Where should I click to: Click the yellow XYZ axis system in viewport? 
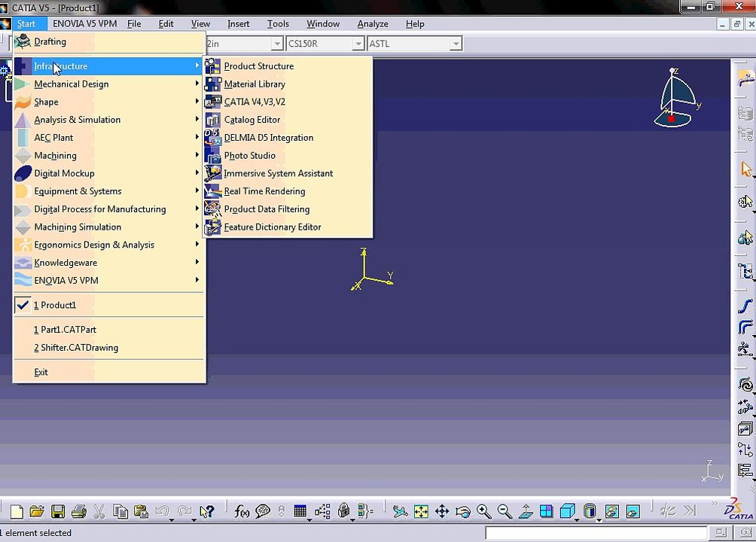pos(372,269)
